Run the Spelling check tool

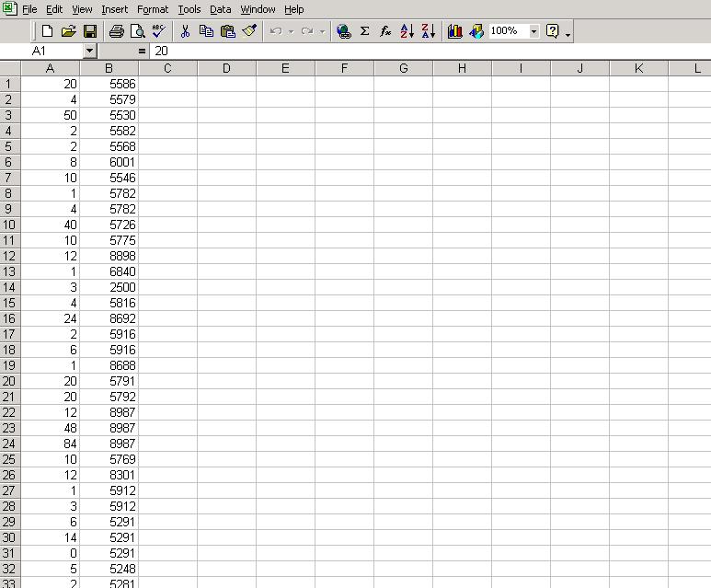159,31
